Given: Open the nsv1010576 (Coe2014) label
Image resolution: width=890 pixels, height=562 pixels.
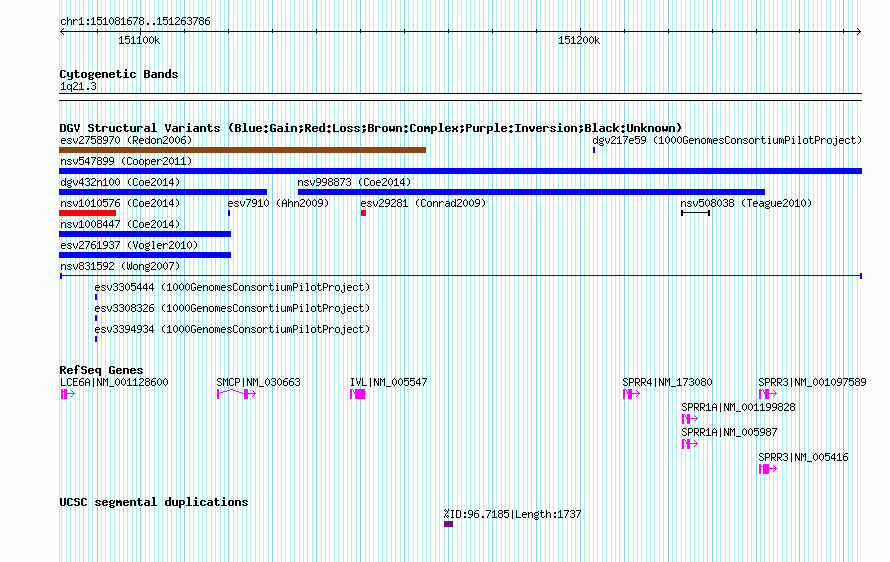Looking at the screenshot, I should click(120, 203).
